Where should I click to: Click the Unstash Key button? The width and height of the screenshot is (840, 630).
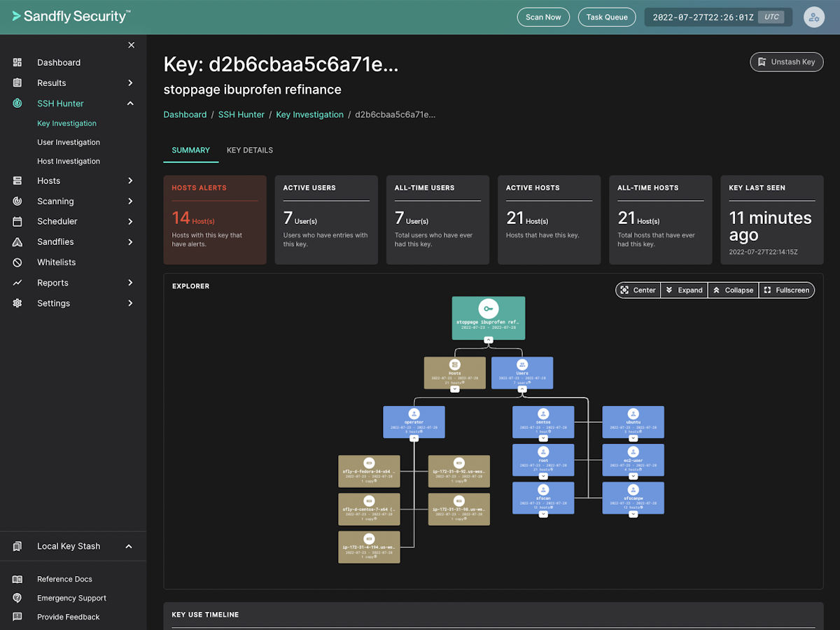click(786, 62)
